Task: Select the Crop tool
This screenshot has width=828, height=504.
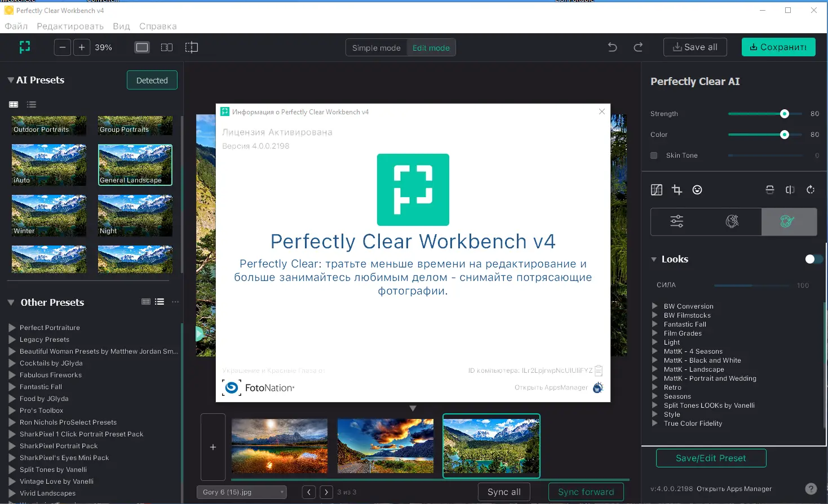Action: click(677, 190)
